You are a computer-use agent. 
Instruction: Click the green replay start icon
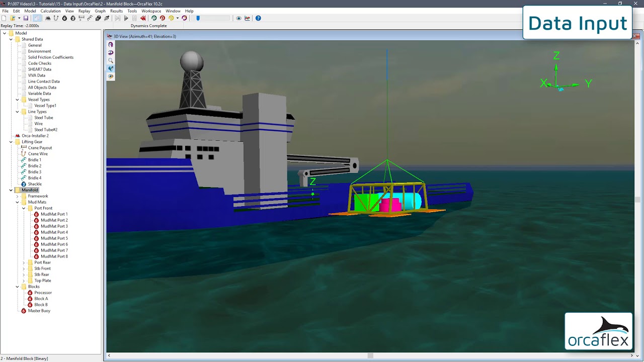point(154,18)
